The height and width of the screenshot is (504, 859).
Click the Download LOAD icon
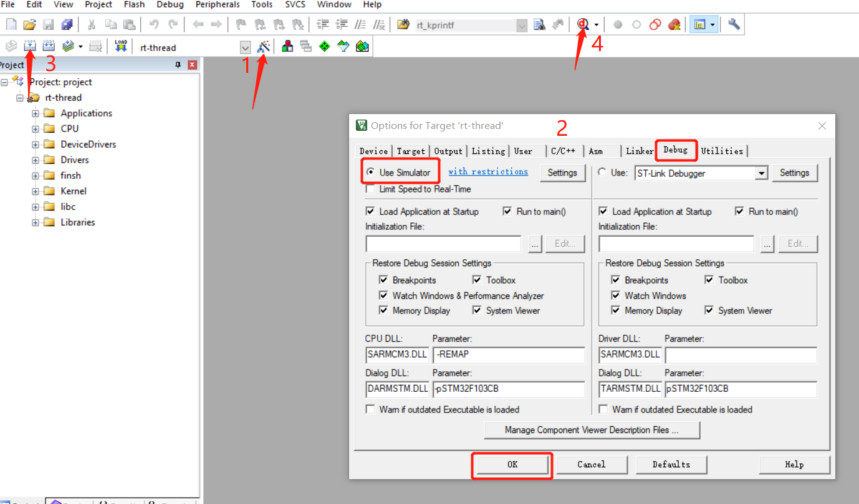tap(121, 47)
